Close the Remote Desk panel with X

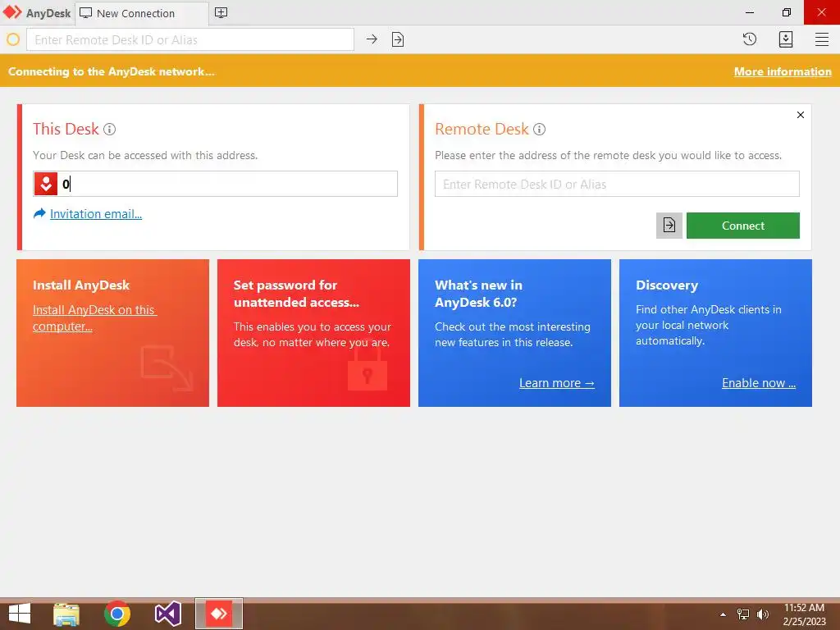pyautogui.click(x=801, y=115)
